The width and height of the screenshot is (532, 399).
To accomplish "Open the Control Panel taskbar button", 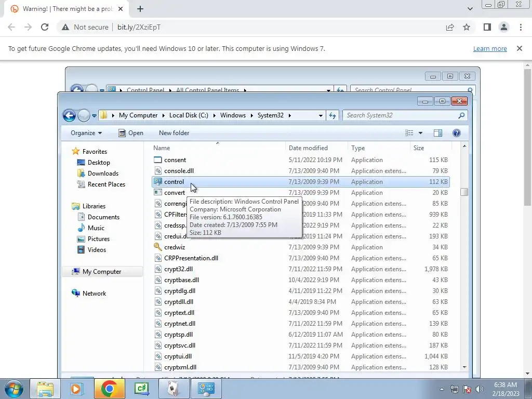I will 206,389.
